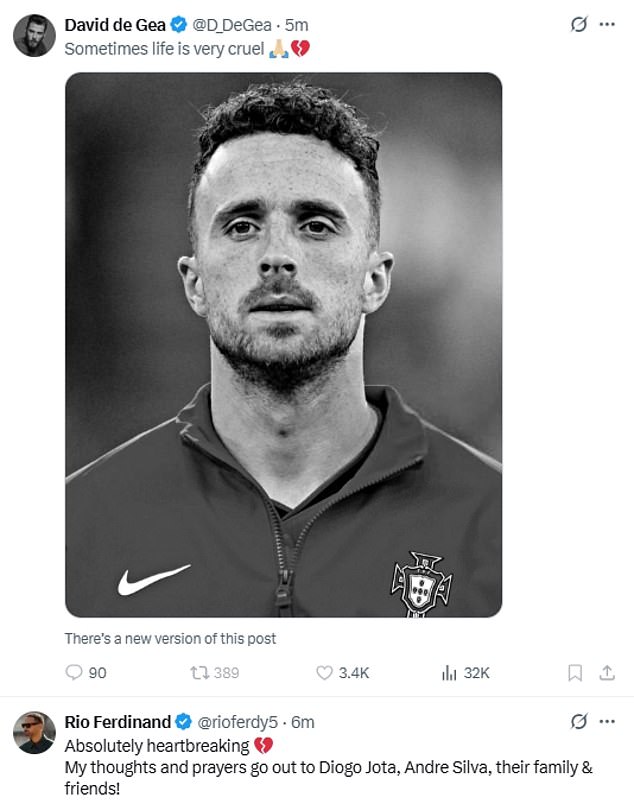Open the black-and-white photo of Diogo Jota

point(284,345)
